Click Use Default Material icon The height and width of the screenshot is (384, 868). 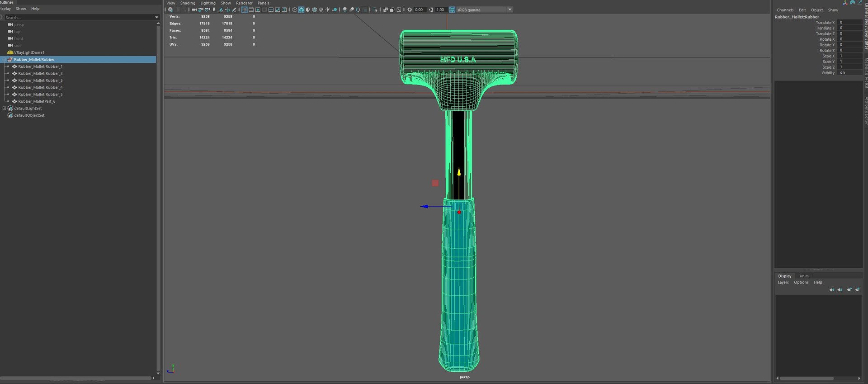click(308, 9)
